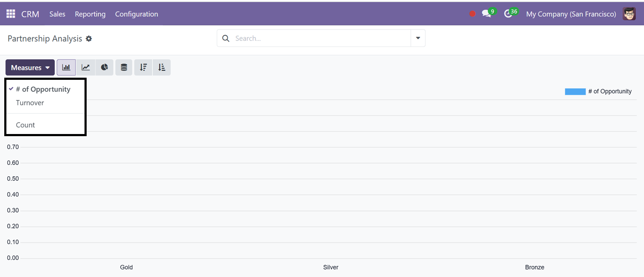Click the CRM app title
Viewport: 644px width, 277px height.
click(x=30, y=14)
